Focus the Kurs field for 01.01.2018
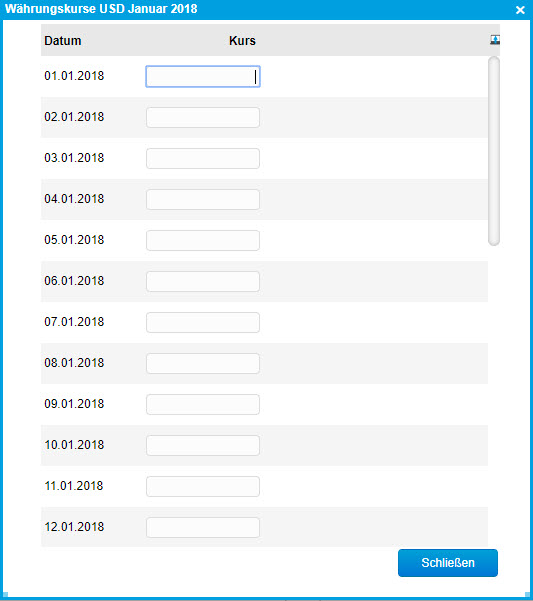This screenshot has height=601, width=533. pos(203,77)
